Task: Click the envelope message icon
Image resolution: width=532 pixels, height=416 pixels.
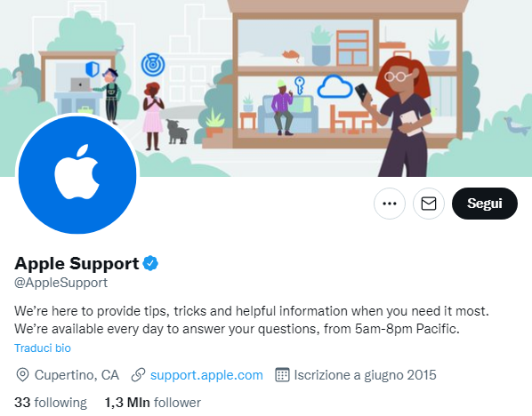Action: [429, 204]
